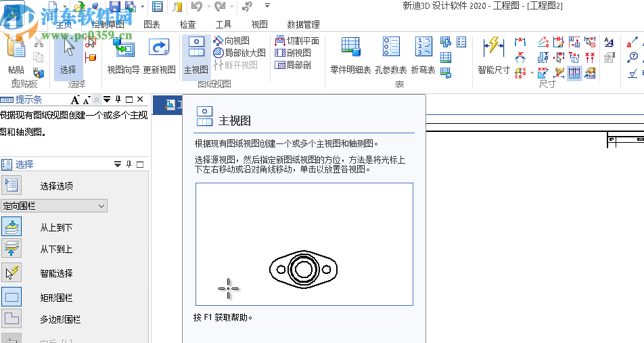
Task: Switch to the Diagram (图表) tab
Action: (152, 24)
